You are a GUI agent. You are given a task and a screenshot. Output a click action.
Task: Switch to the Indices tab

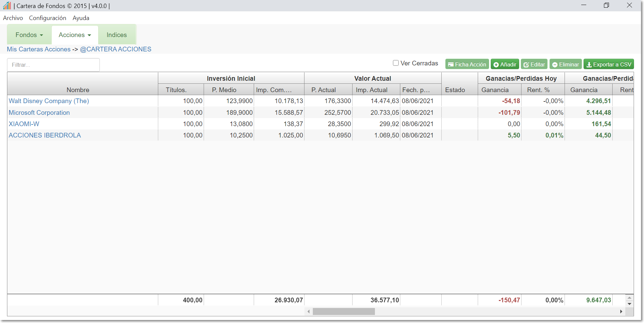(x=117, y=35)
